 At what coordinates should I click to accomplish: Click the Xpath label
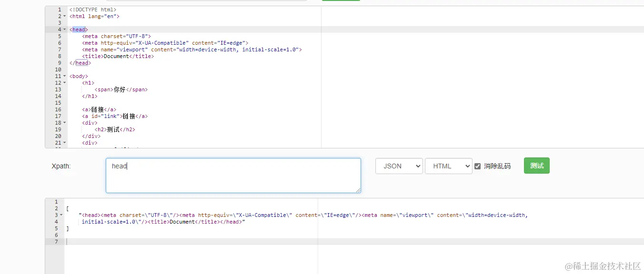coord(61,166)
